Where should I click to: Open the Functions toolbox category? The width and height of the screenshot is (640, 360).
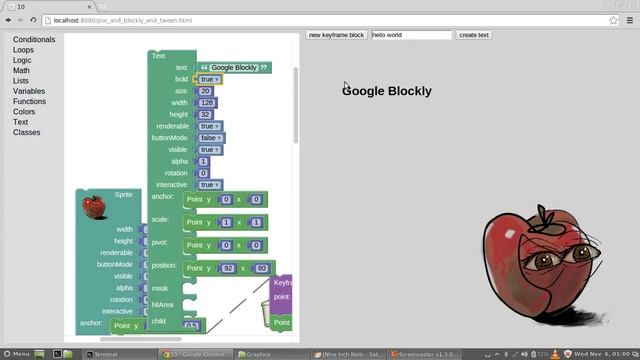(x=29, y=101)
